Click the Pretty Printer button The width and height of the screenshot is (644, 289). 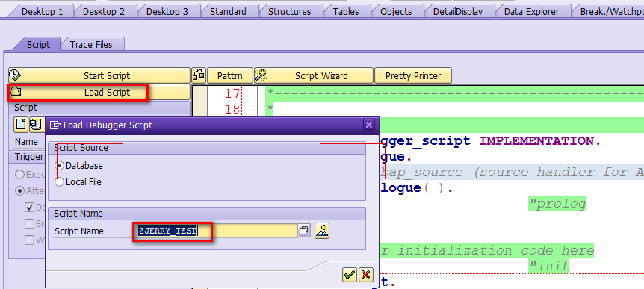(412, 75)
